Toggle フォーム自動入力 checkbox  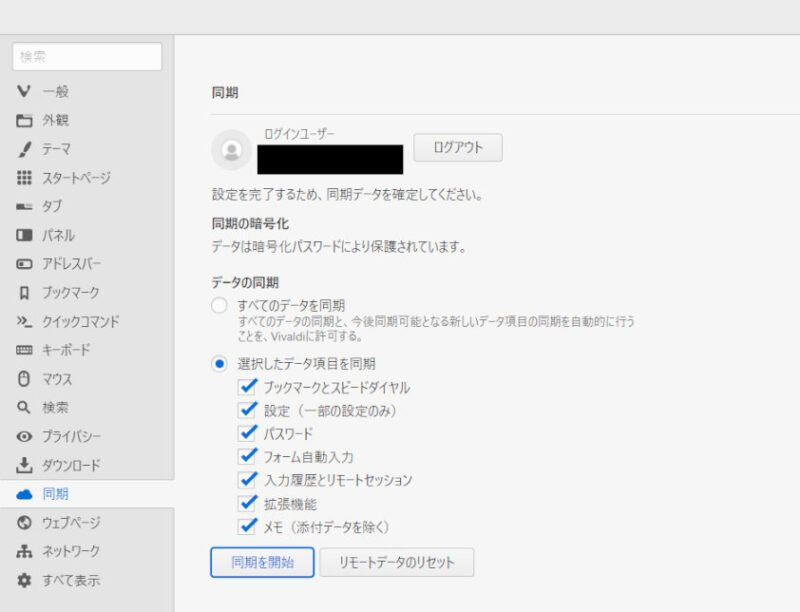[248, 456]
